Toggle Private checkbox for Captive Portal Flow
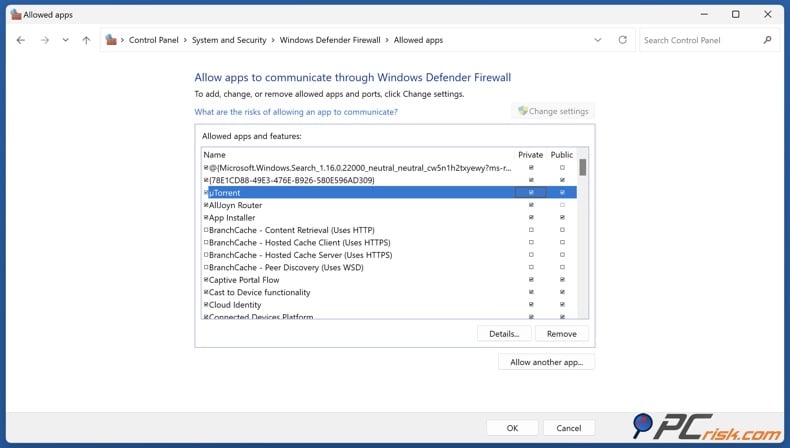 point(531,280)
